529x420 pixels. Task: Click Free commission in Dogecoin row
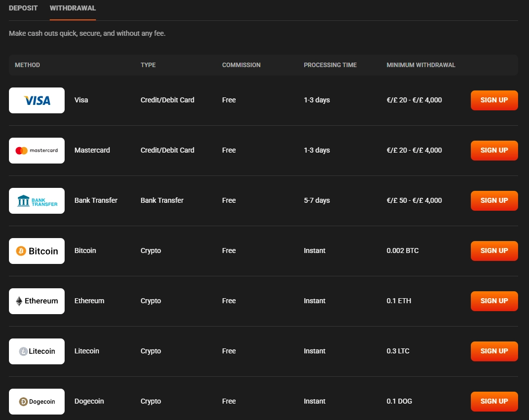point(229,402)
